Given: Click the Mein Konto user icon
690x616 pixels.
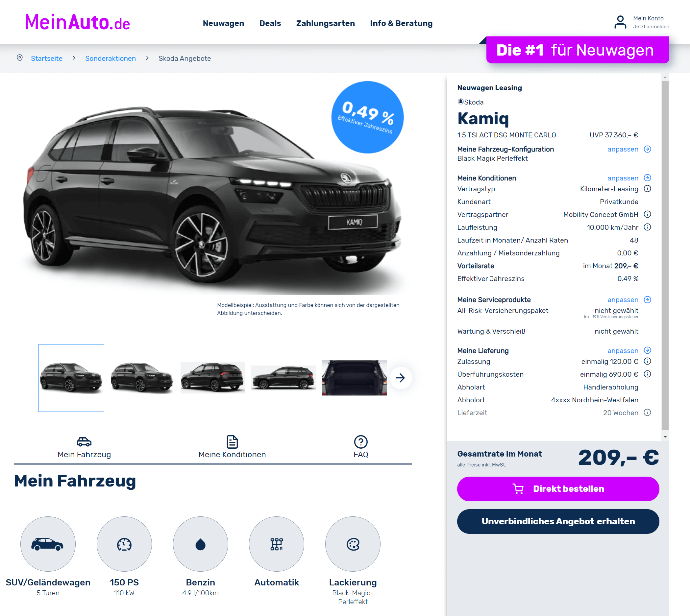Looking at the screenshot, I should point(620,22).
